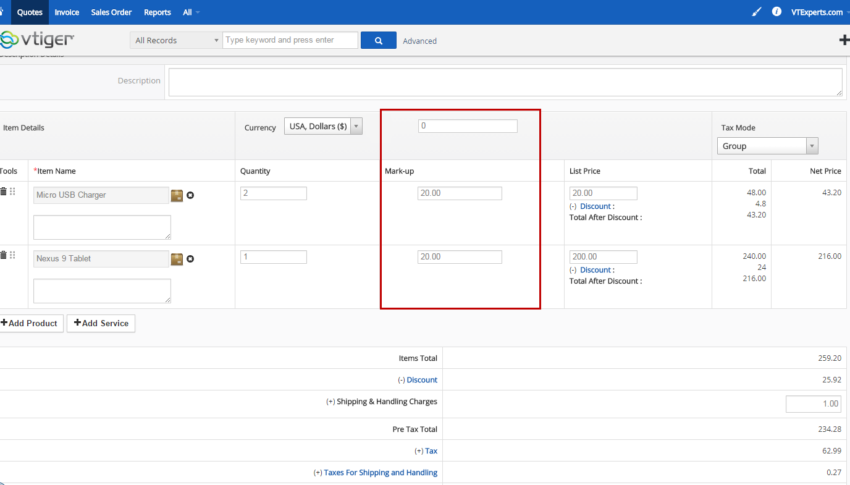Viewport: 850px width, 485px height.
Task: Click the drag handle for Nexus 9 Tablet row
Action: (12, 255)
